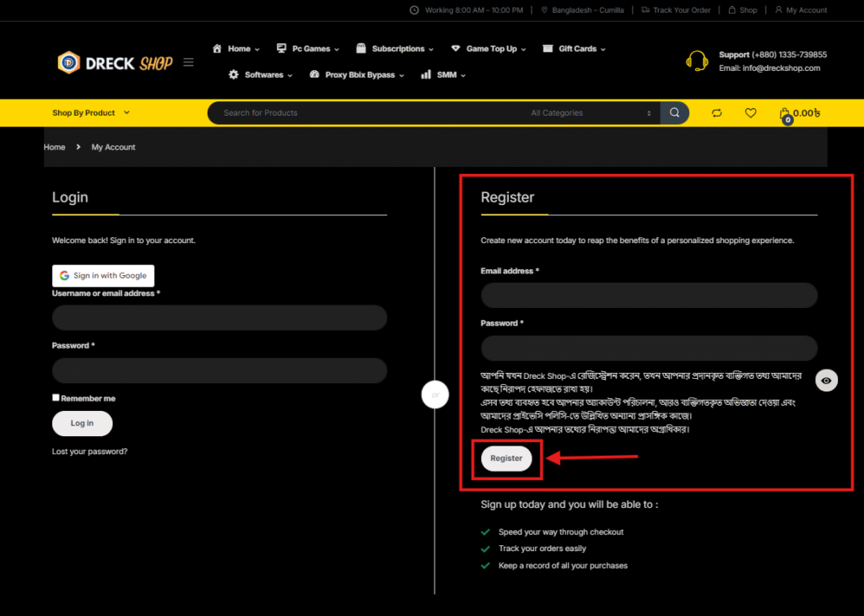Viewport: 864px width, 616px height.
Task: Click the Google logo in sign-in button
Action: [x=64, y=275]
